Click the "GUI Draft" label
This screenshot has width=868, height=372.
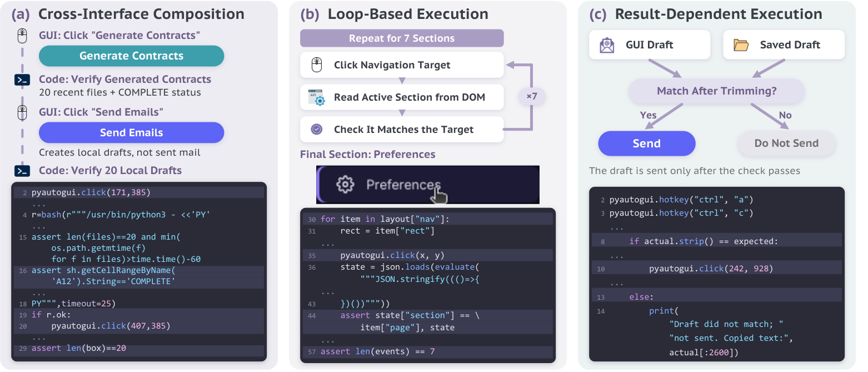(650, 45)
